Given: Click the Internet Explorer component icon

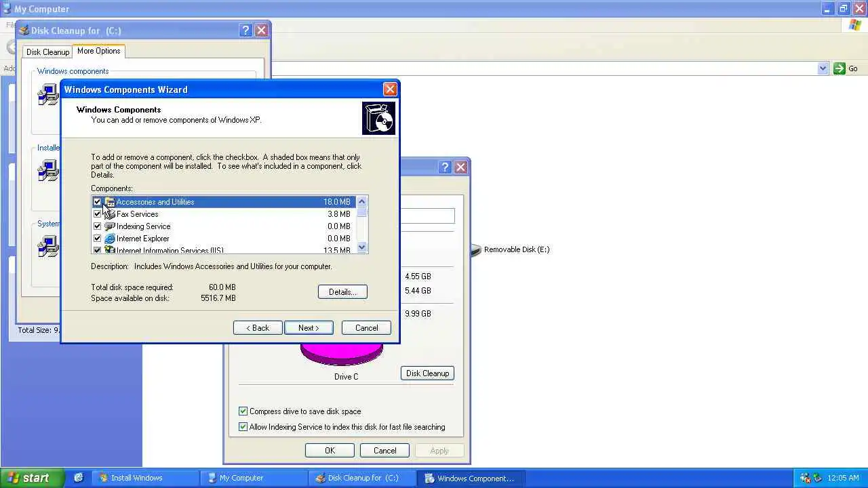Looking at the screenshot, I should pos(110,239).
